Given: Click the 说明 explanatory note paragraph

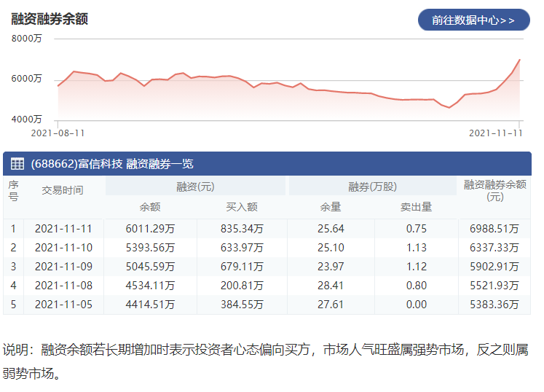Looking at the screenshot, I should click(x=265, y=361).
